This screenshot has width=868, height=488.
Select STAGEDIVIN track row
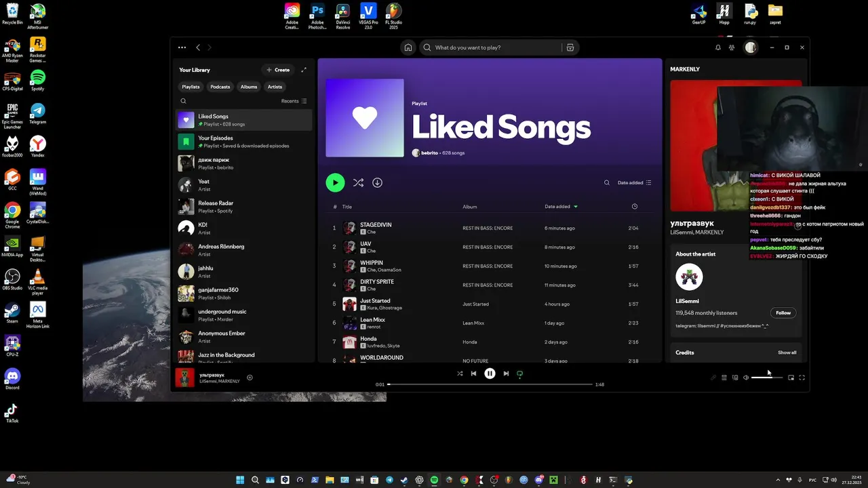click(x=491, y=228)
